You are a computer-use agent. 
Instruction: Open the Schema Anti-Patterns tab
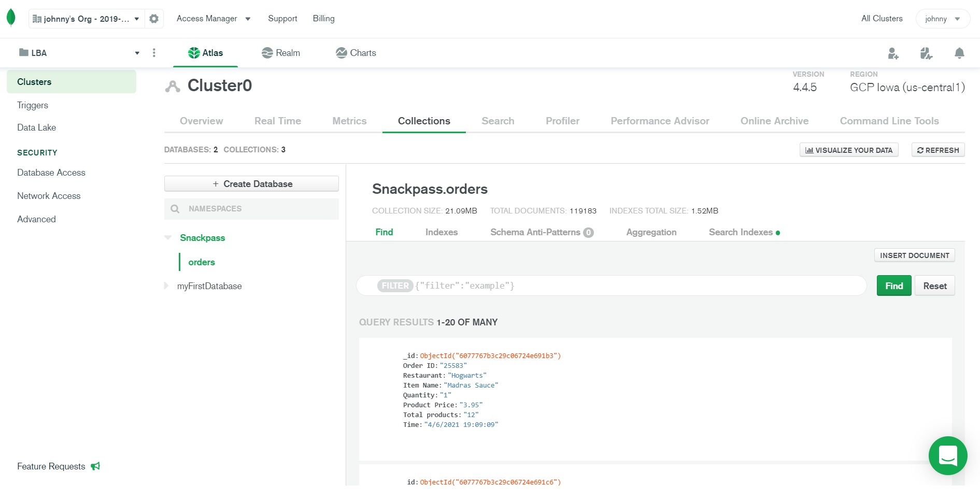542,232
